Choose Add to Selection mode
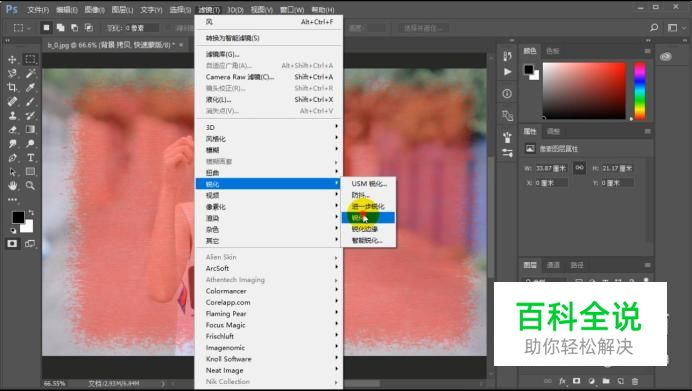This screenshot has width=692, height=391. 60,28
